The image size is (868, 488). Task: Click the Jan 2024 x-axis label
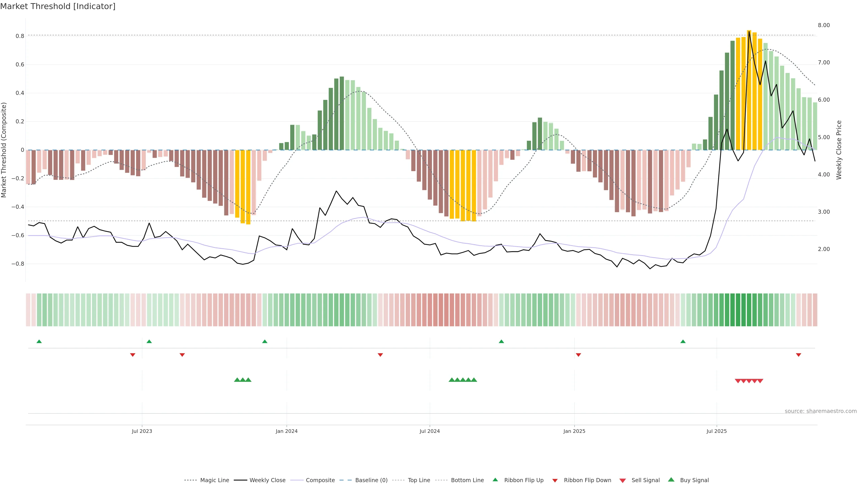(x=286, y=431)
